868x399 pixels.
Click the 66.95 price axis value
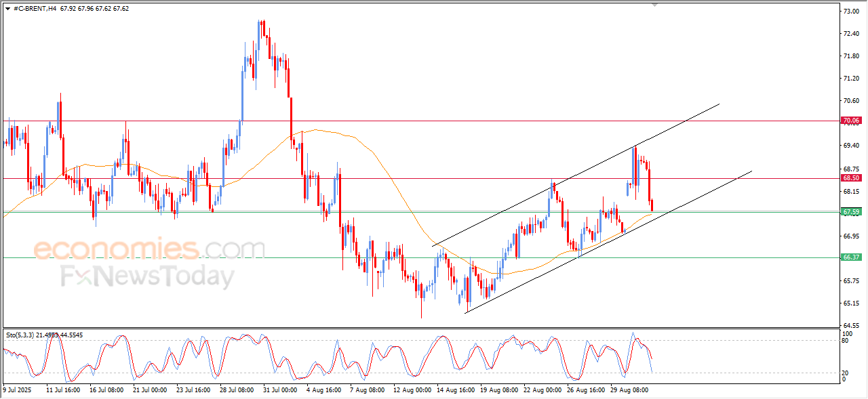point(850,236)
